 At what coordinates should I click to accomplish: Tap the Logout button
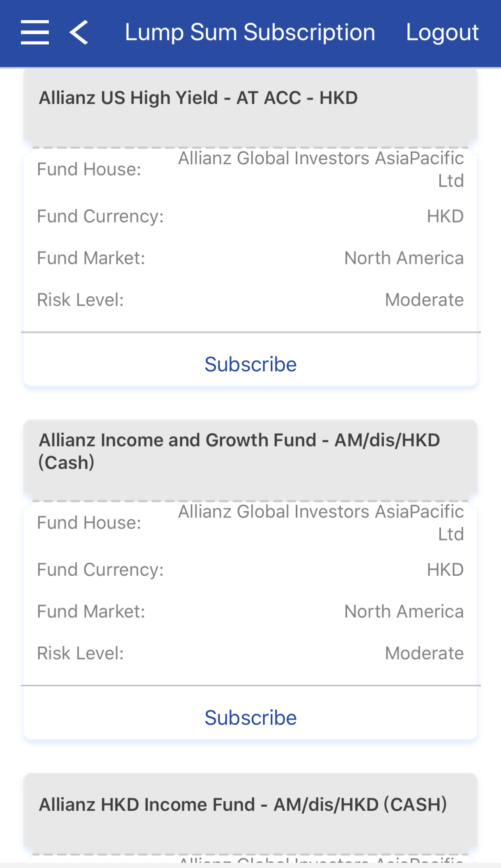click(x=442, y=32)
